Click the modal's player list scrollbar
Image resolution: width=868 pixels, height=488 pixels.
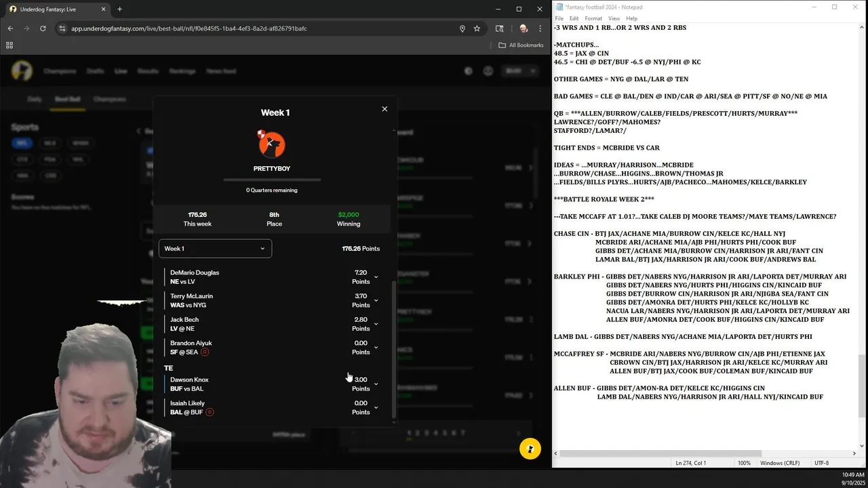[x=394, y=349]
